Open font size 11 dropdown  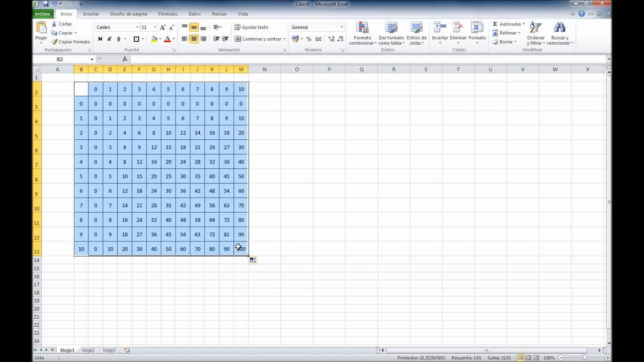(x=154, y=27)
